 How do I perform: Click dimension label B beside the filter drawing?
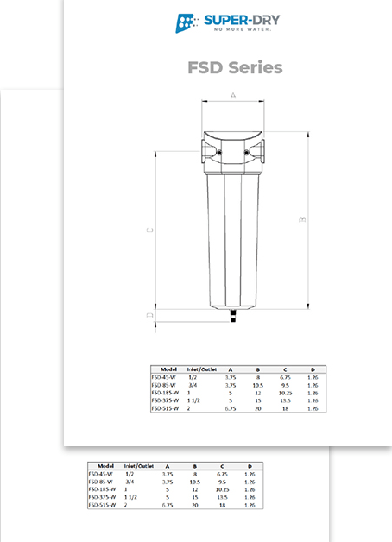[302, 219]
